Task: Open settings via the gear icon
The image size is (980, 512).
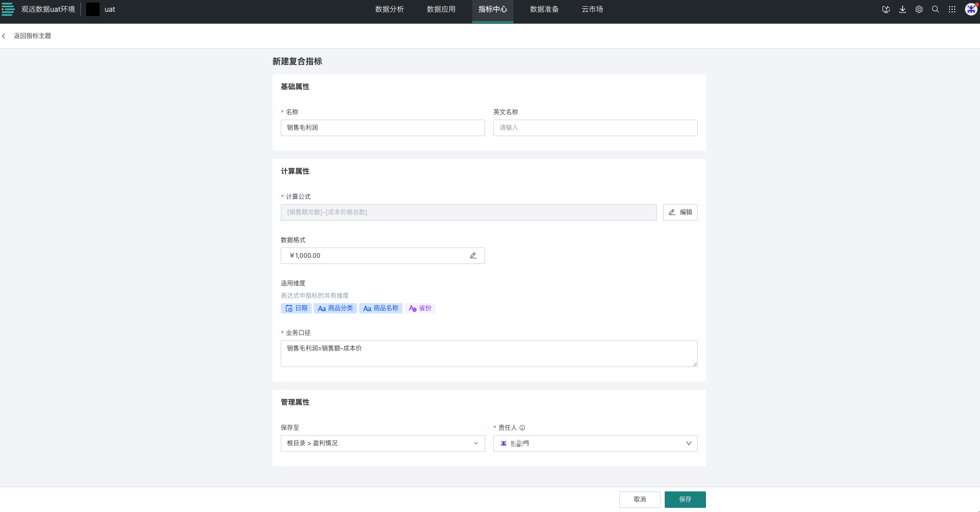Action: pos(919,9)
